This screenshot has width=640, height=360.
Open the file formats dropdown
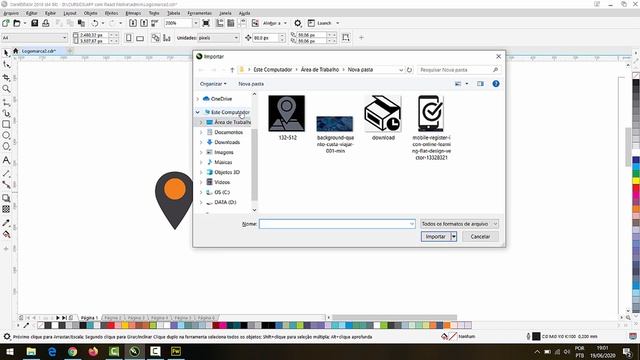click(x=459, y=224)
